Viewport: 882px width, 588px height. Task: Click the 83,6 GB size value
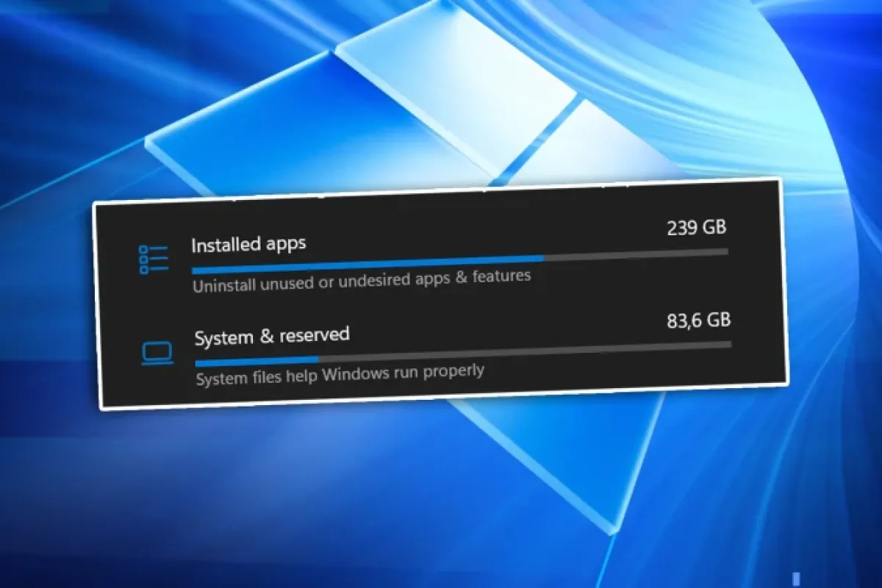698,320
